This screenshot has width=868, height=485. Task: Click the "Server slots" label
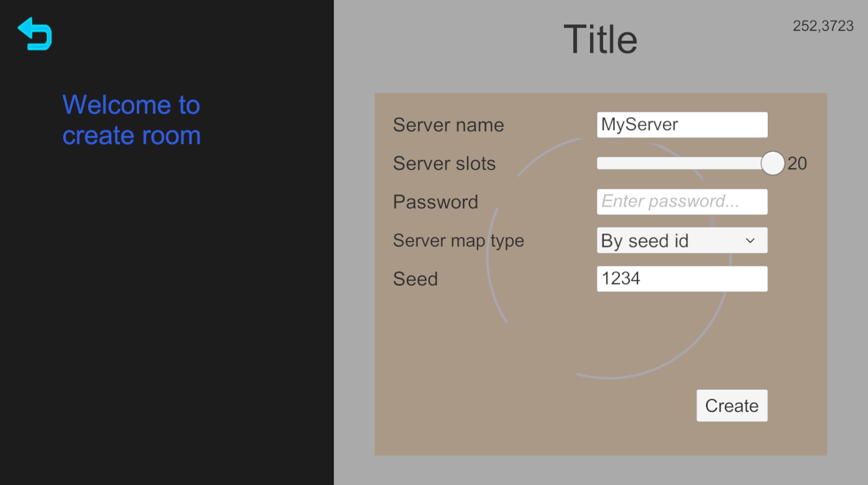(444, 164)
